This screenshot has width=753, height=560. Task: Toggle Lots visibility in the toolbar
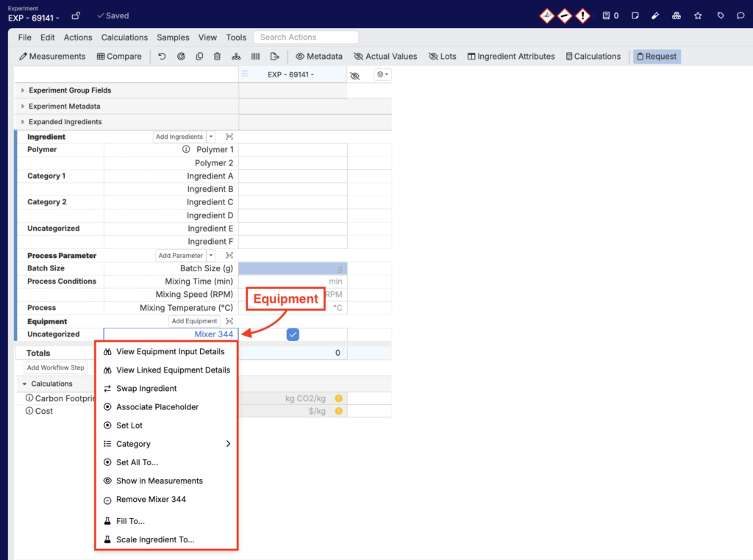[443, 57]
